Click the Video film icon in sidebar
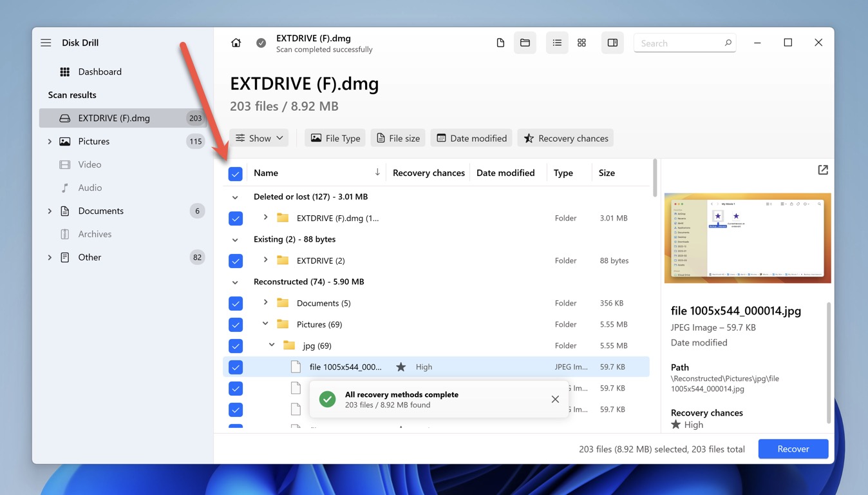 pos(65,164)
